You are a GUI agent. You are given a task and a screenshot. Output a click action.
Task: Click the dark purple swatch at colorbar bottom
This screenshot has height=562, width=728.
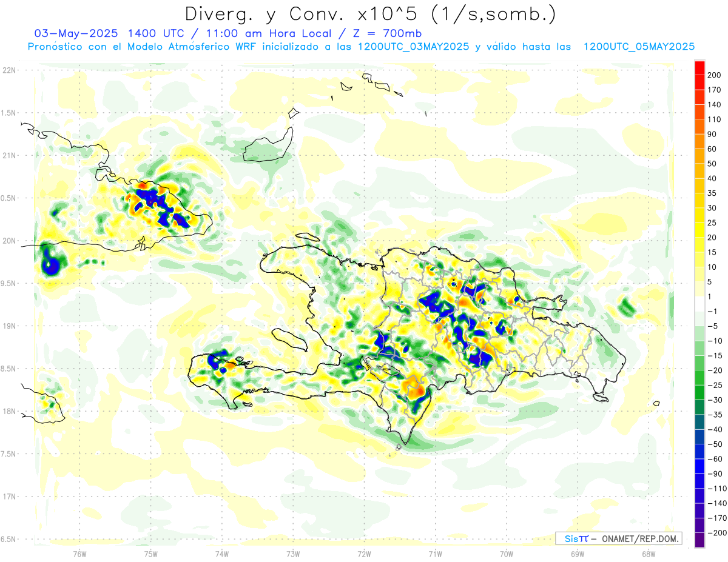(699, 540)
